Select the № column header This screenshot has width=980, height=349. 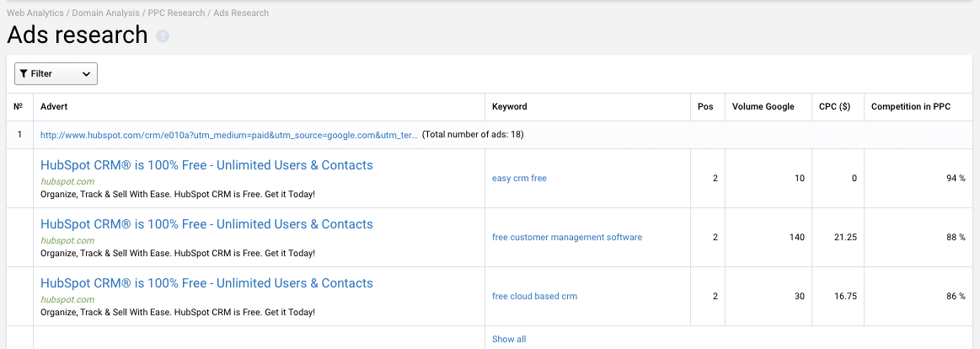19,107
